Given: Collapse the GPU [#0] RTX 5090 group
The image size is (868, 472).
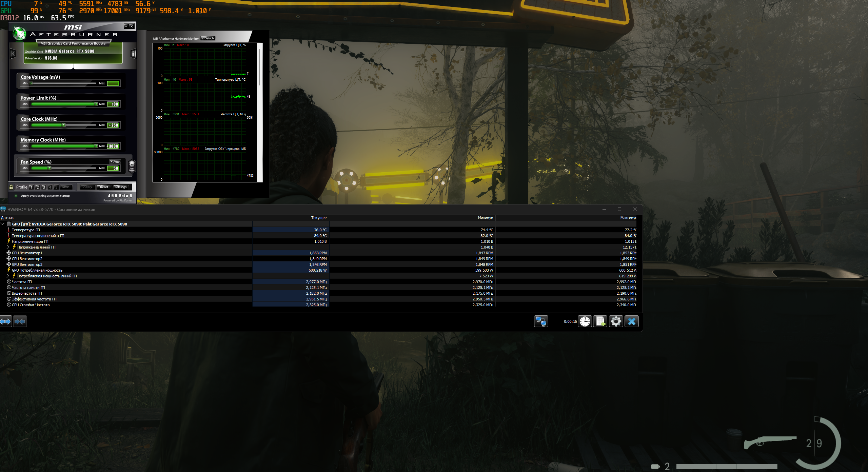Looking at the screenshot, I should (3, 224).
